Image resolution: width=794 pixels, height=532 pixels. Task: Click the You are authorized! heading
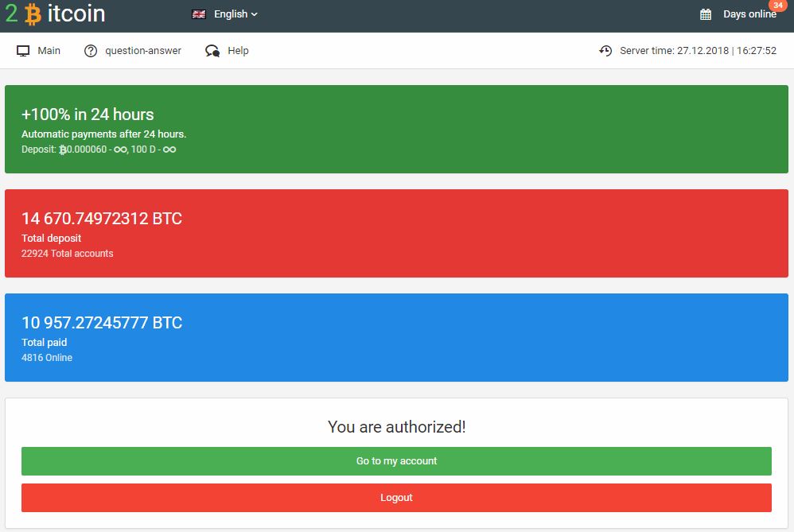pyautogui.click(x=396, y=427)
